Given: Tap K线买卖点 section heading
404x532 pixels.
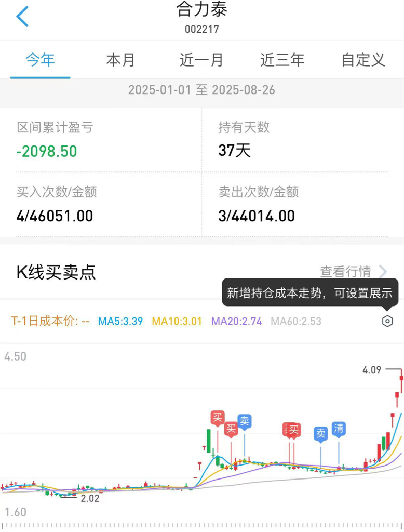Looking at the screenshot, I should point(56,272).
